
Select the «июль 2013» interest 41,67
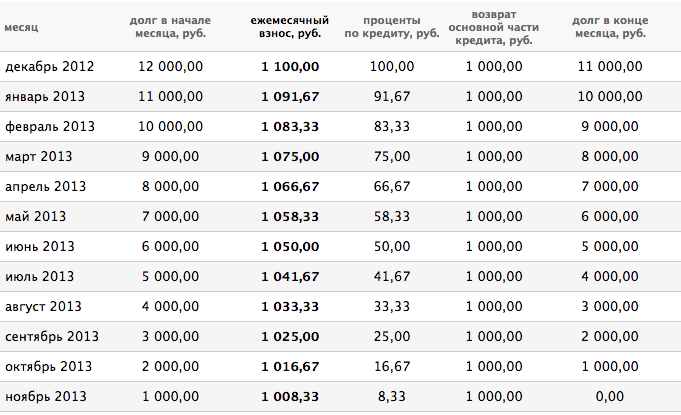click(392, 276)
